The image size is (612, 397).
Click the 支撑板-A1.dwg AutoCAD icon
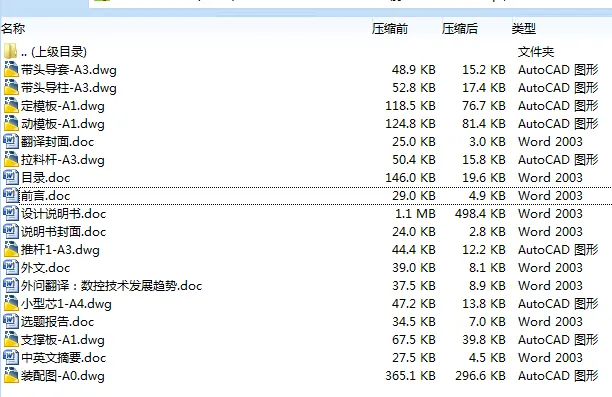click(11, 339)
